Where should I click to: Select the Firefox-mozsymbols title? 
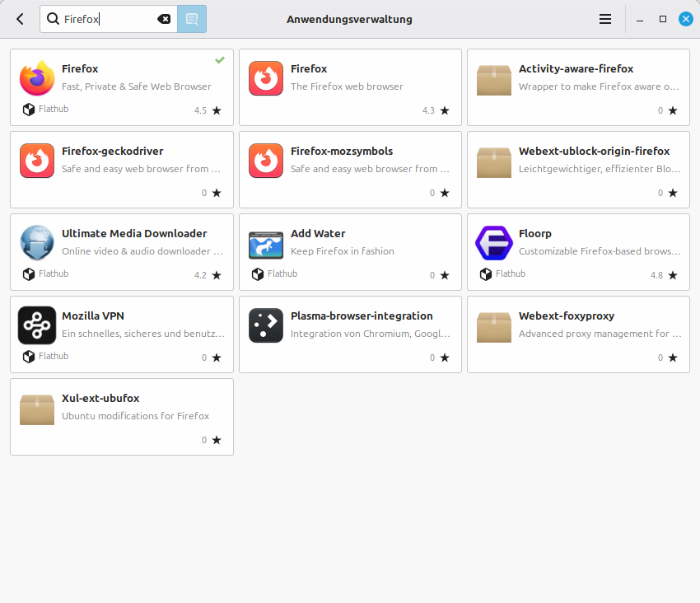(342, 152)
